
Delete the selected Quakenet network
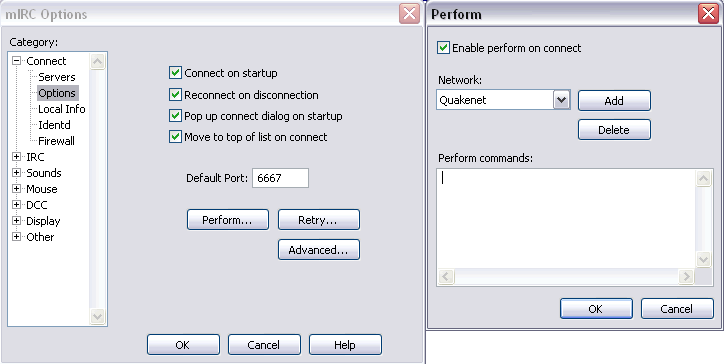614,130
